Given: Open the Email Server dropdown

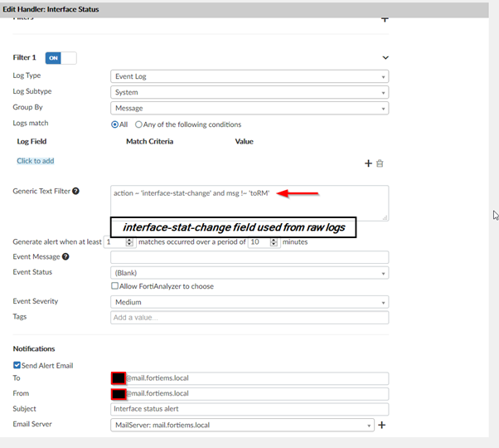Looking at the screenshot, I should pyautogui.click(x=242, y=425).
